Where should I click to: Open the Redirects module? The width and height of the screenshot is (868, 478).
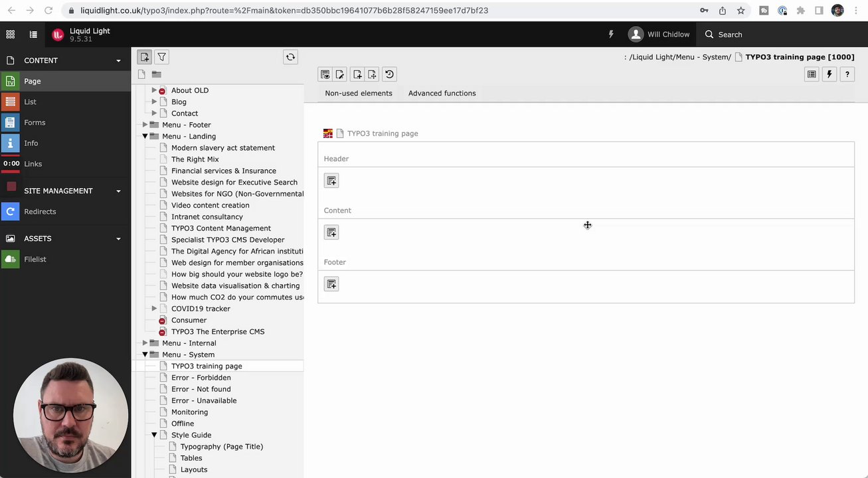click(65, 212)
